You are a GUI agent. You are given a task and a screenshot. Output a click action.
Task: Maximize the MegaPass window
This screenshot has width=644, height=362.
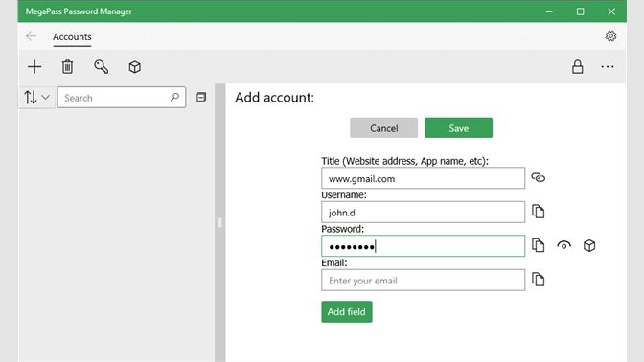pos(581,11)
